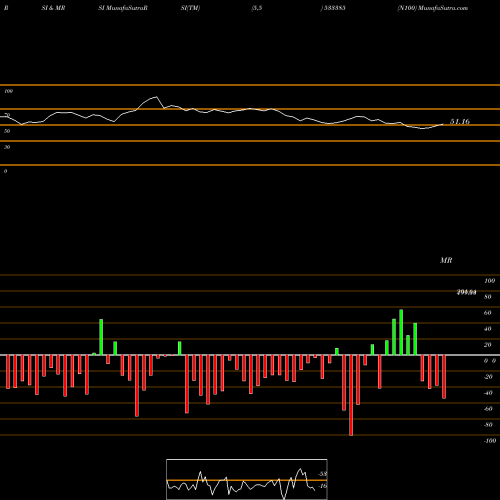Click the peak of the white RSI line

click(x=156, y=97)
